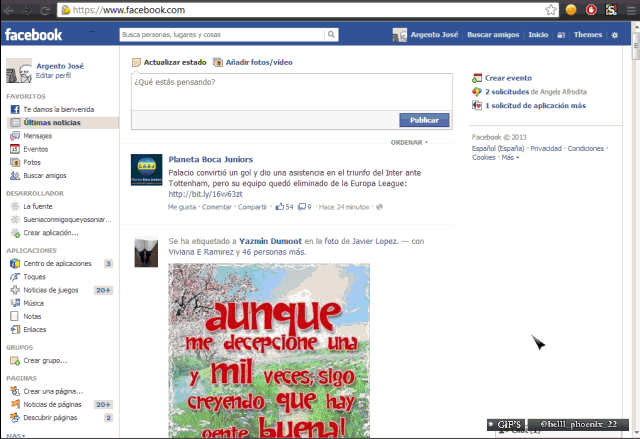Click Me gusta on Boca Juniors post

(x=182, y=207)
